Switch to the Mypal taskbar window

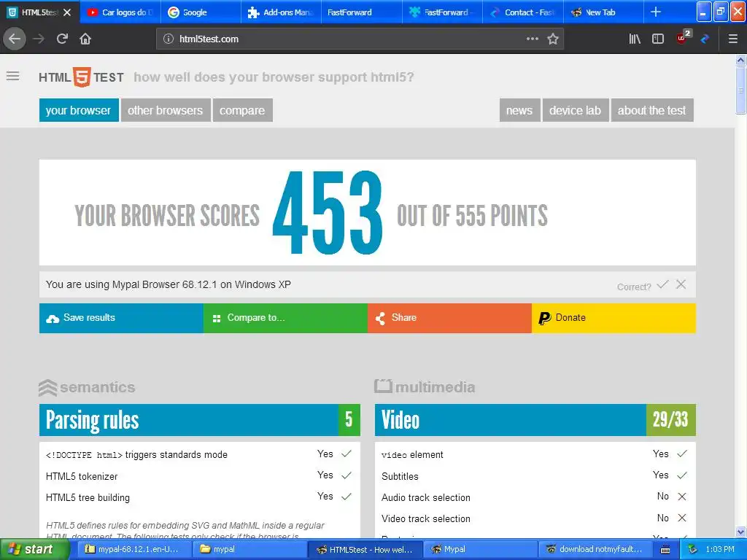[480, 549]
